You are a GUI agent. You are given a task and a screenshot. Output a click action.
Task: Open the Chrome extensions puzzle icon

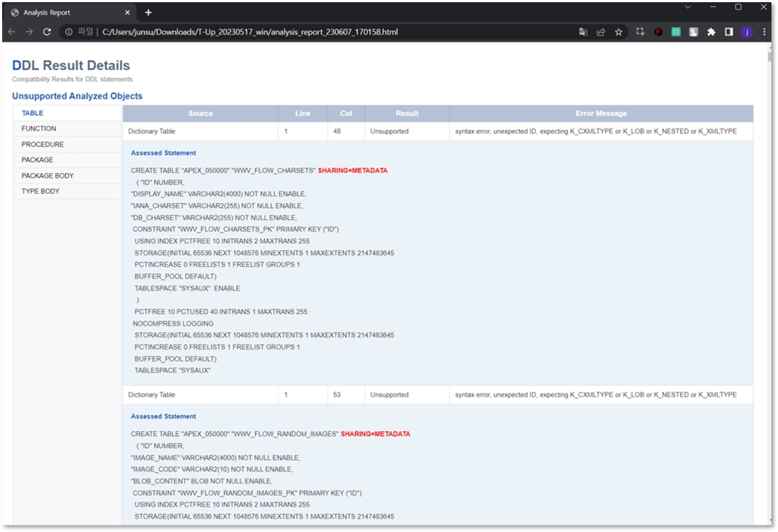tap(711, 32)
